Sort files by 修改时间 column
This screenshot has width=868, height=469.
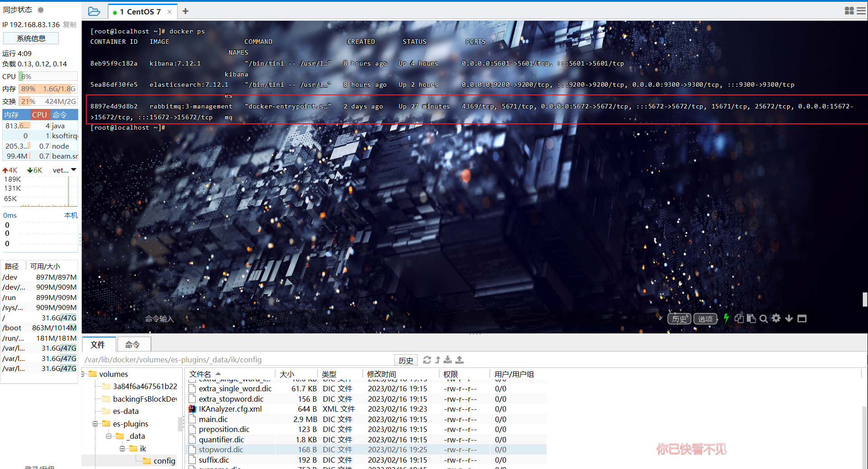[401, 374]
